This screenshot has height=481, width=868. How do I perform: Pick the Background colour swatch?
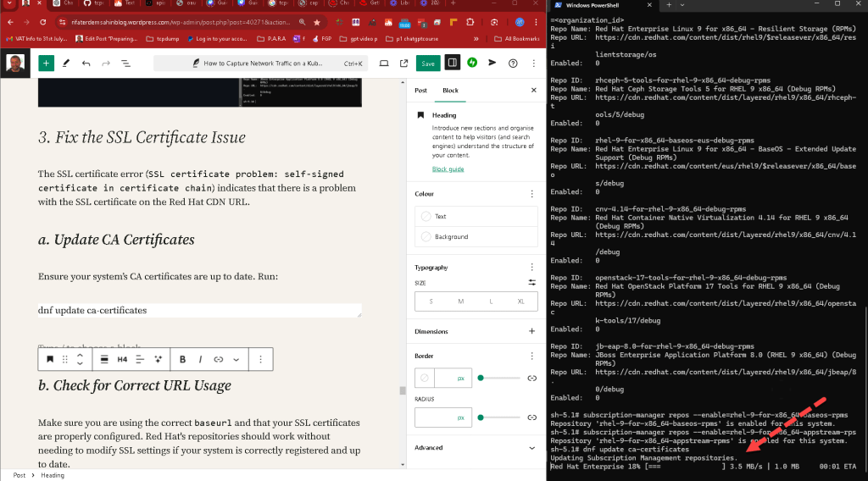pyautogui.click(x=476, y=236)
